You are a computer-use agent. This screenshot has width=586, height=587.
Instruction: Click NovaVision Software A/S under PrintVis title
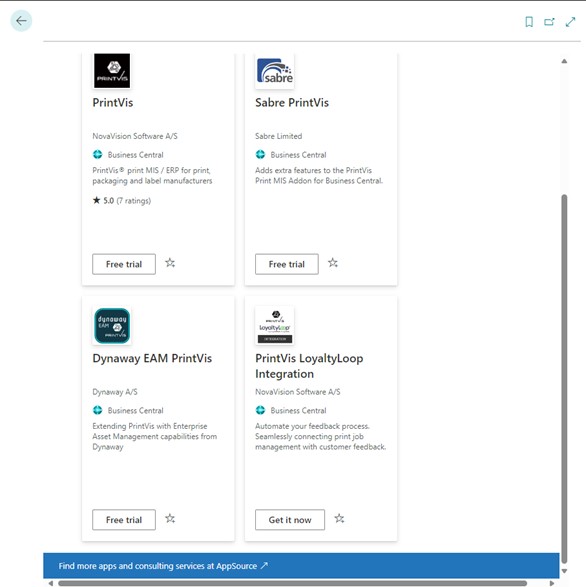coord(135,136)
